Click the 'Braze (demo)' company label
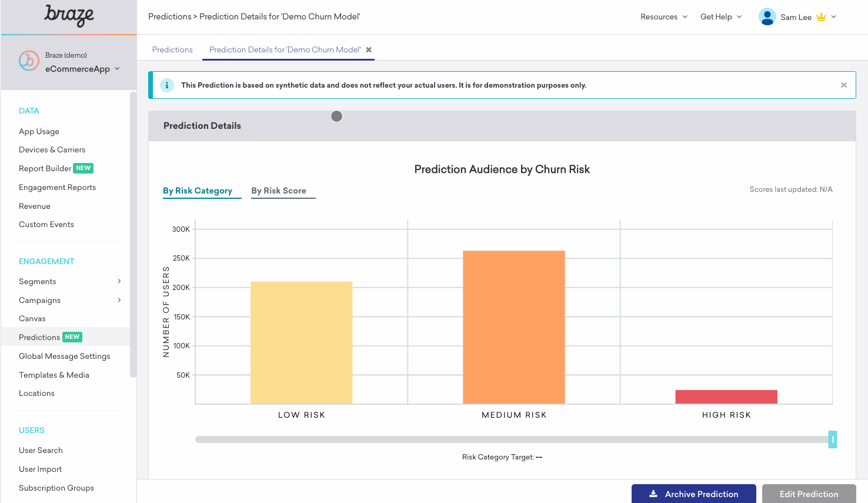This screenshot has height=503, width=868. 66,55
